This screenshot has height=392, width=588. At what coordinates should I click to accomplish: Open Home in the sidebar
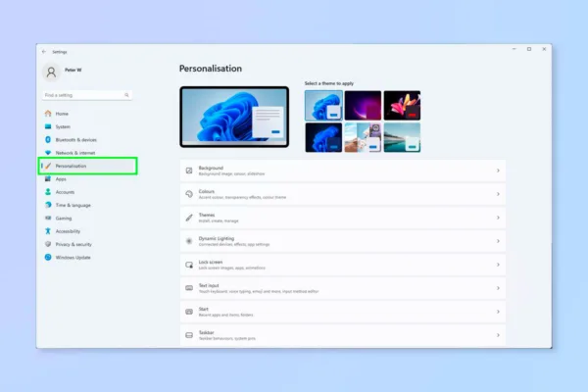(x=62, y=114)
